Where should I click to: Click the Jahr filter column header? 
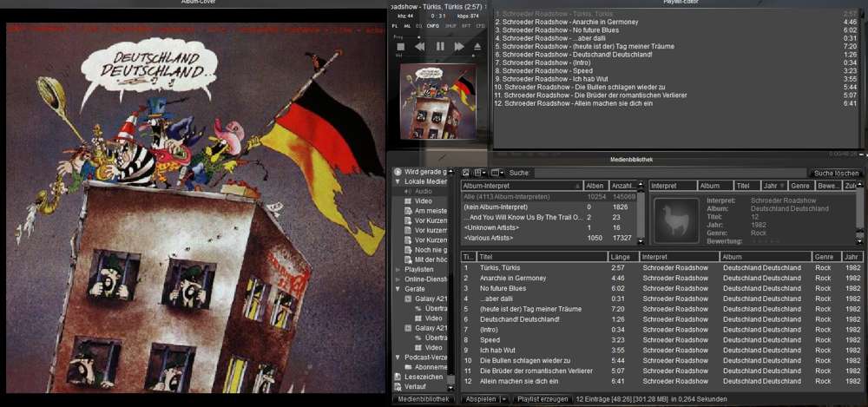(x=771, y=186)
